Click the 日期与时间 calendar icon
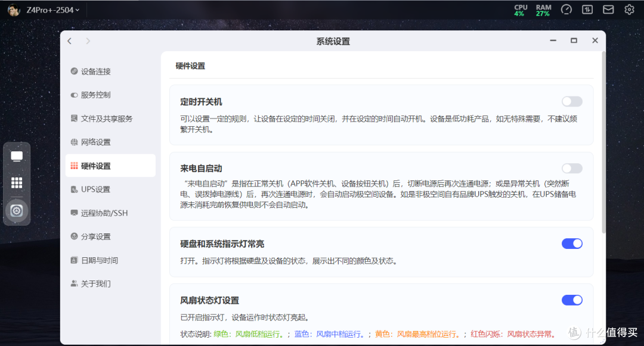The width and height of the screenshot is (644, 346). (74, 260)
